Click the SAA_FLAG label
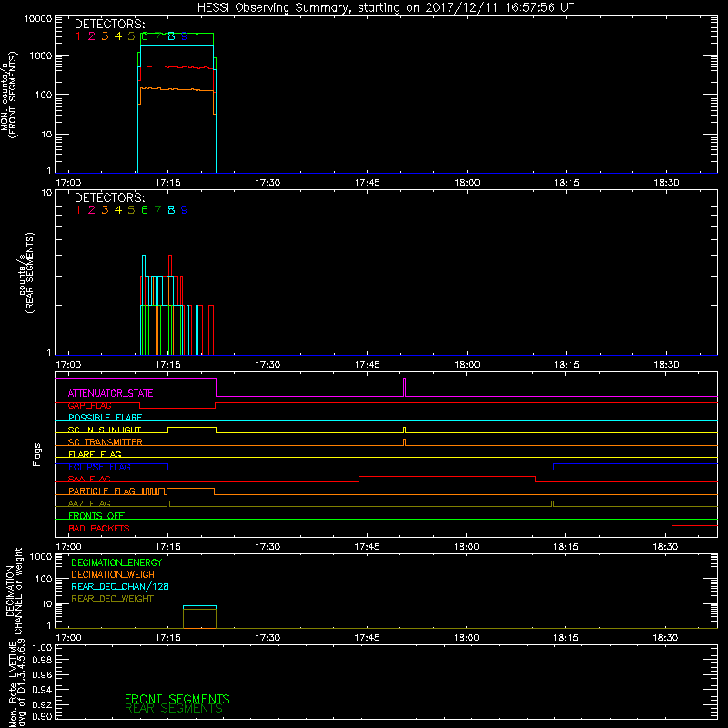The width and height of the screenshot is (728, 728). pos(89,479)
